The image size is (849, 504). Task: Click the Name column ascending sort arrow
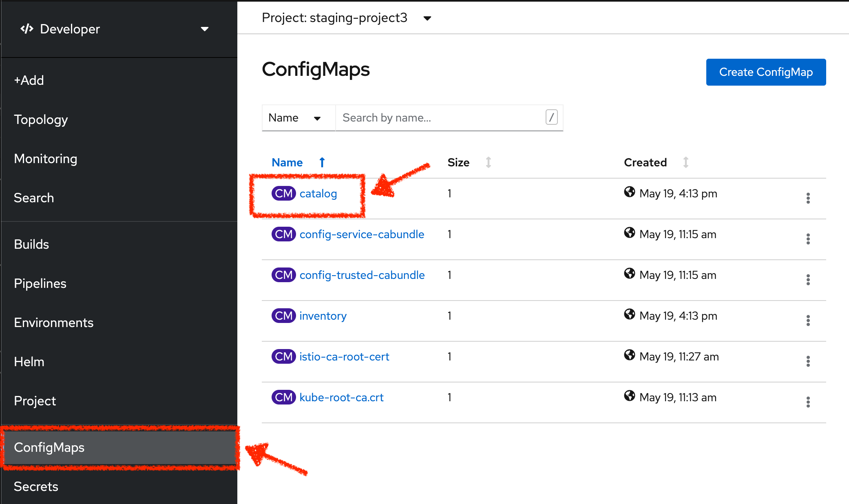click(322, 162)
